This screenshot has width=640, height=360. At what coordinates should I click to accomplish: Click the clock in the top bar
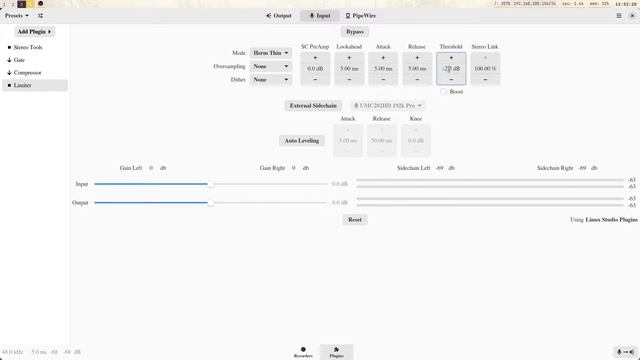coord(626,4)
